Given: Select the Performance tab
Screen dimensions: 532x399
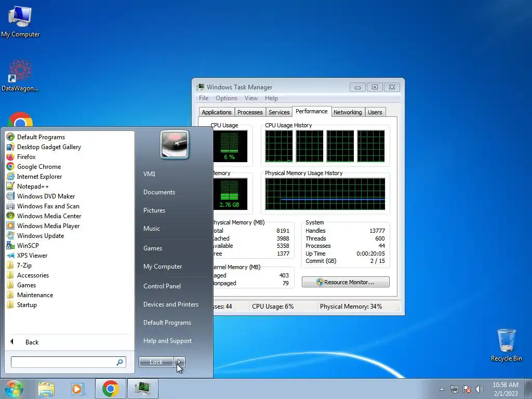Looking at the screenshot, I should pyautogui.click(x=312, y=111).
